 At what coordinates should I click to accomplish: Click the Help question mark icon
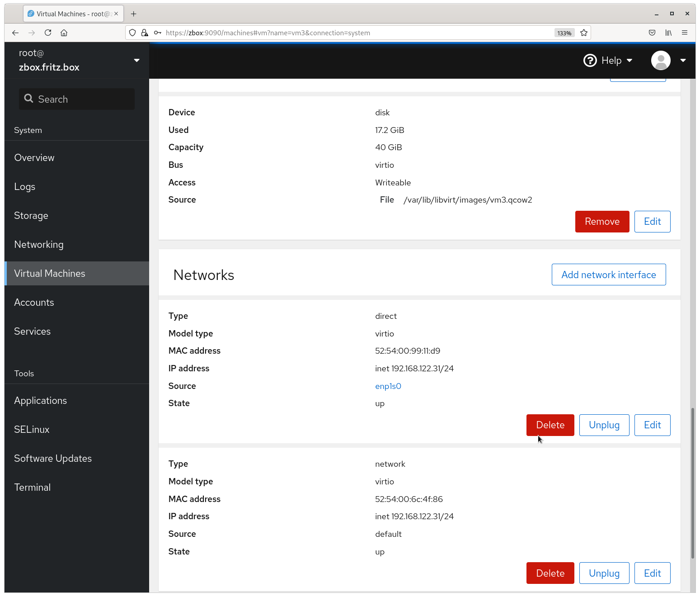tap(590, 60)
